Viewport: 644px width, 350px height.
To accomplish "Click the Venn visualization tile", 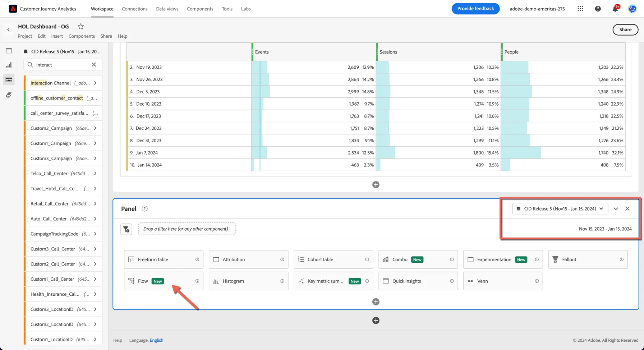I will [503, 281].
